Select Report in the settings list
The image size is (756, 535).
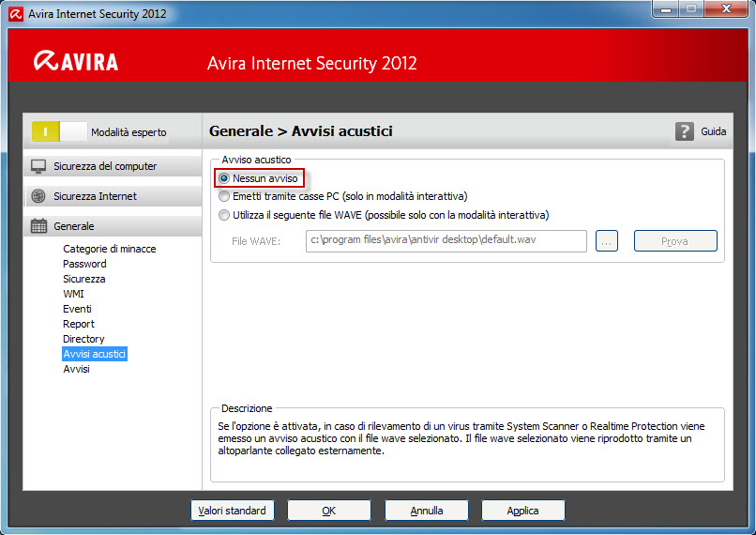[x=79, y=324]
